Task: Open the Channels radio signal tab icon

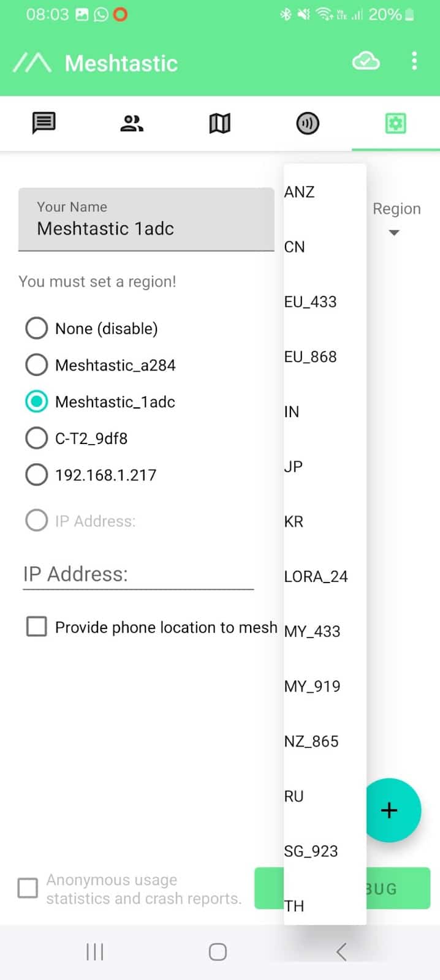Action: 307,123
